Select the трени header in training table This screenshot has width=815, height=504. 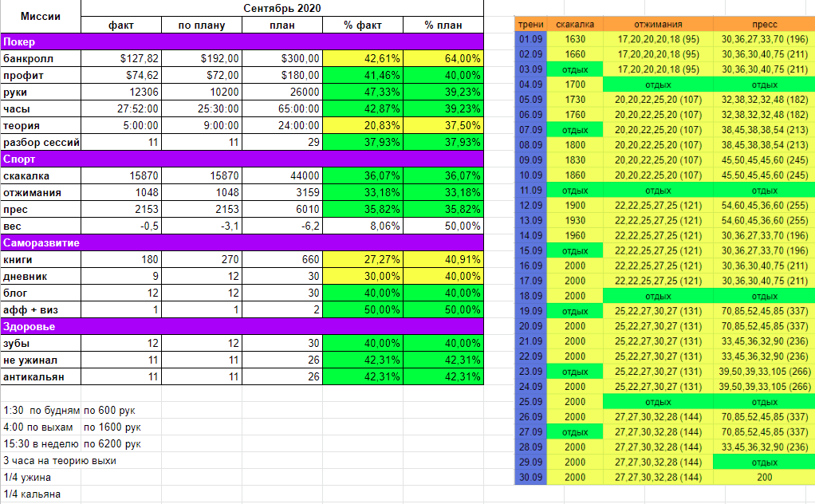pos(530,24)
